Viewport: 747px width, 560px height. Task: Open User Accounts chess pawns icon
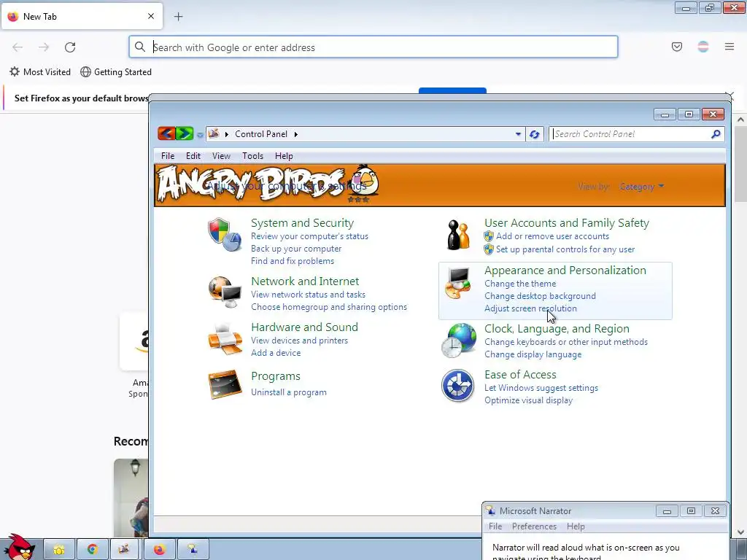[458, 235]
